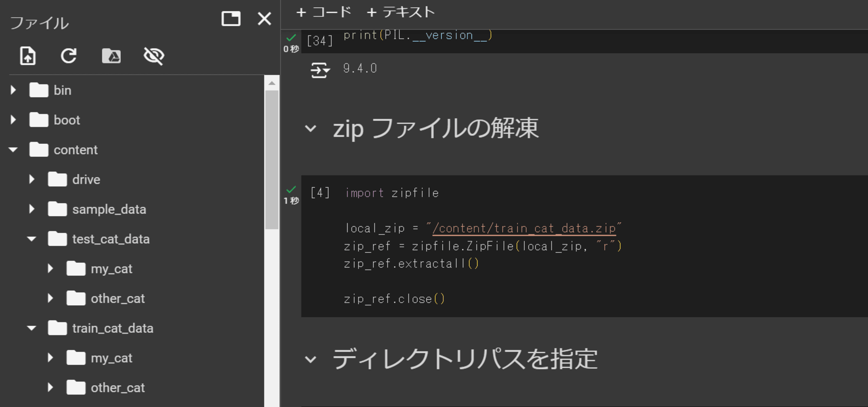This screenshot has width=868, height=407.
Task: Add a new code cell with + コード
Action: [324, 12]
